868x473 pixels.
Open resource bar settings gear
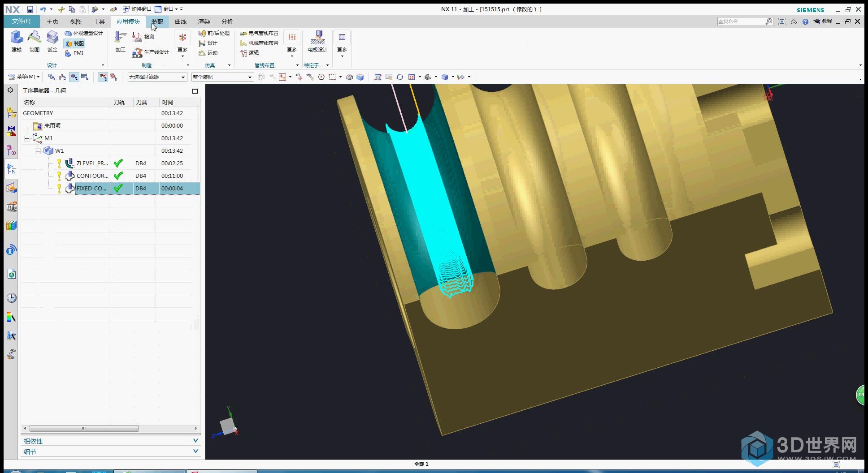point(10,90)
